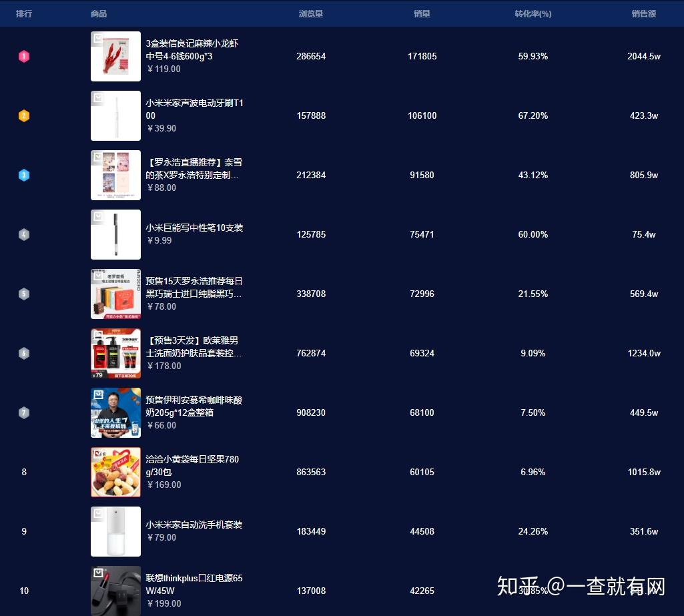The image size is (684, 616).
Task: Click the sales count 60105
Action: [x=422, y=472]
